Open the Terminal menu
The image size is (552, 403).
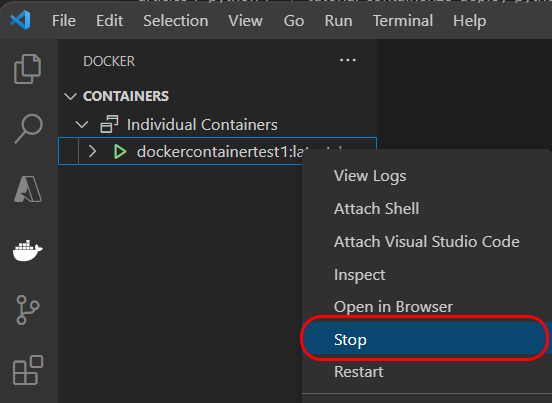click(x=403, y=21)
